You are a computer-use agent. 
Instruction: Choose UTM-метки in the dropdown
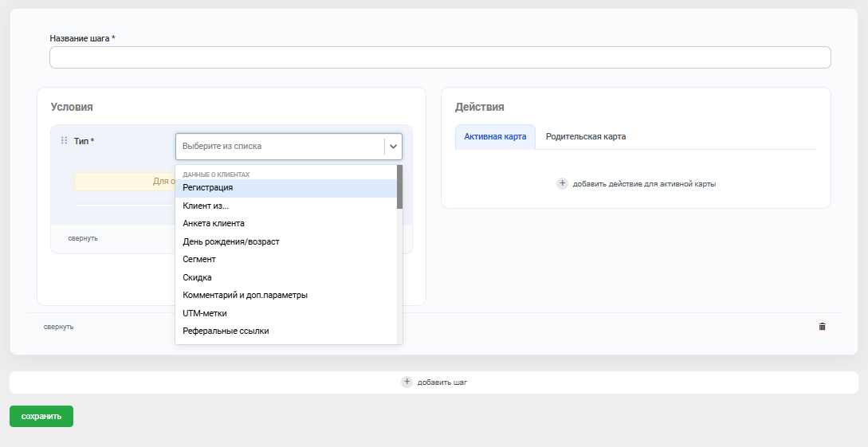tap(206, 313)
